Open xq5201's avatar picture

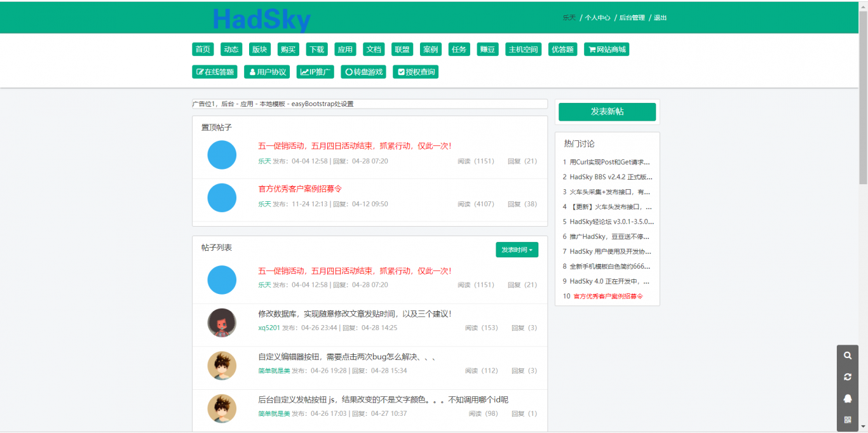click(x=222, y=323)
